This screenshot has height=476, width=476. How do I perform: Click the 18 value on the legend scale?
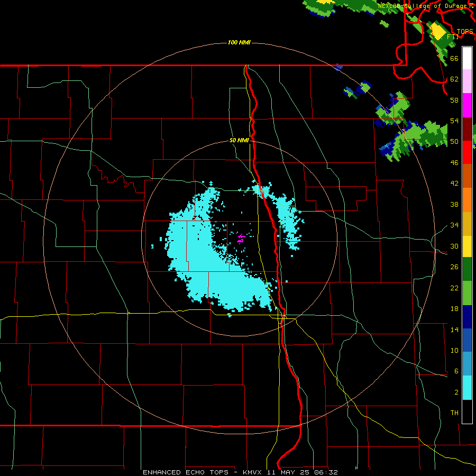tap(454, 309)
